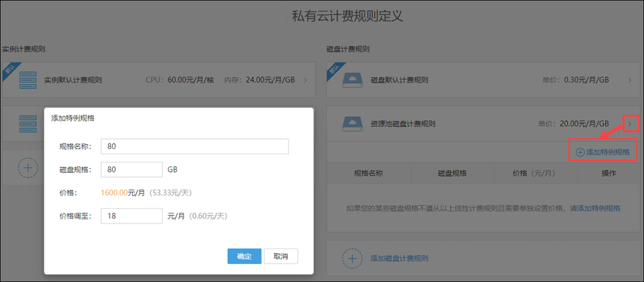Click plus icon for 添加磁盘计费规则
Screen dimensions: 644x282
352,258
